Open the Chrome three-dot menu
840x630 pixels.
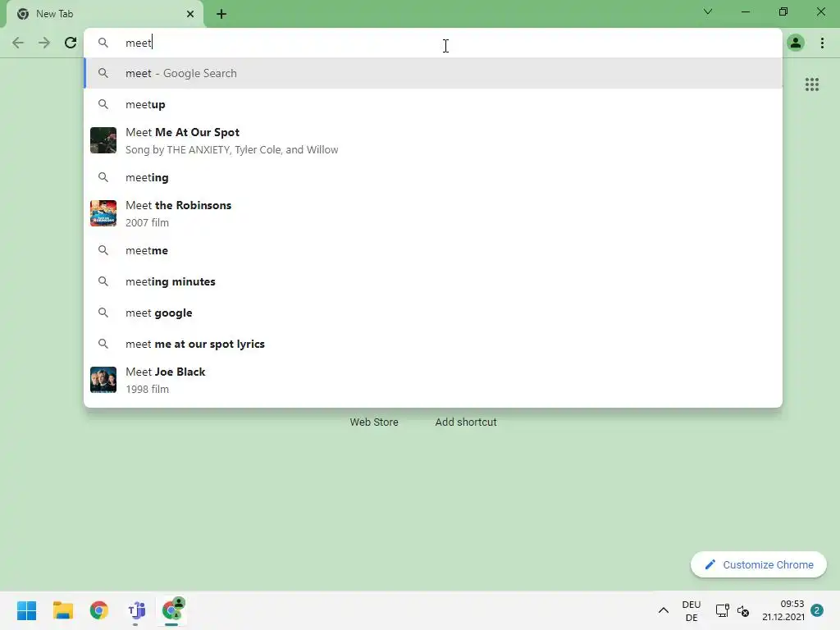822,43
